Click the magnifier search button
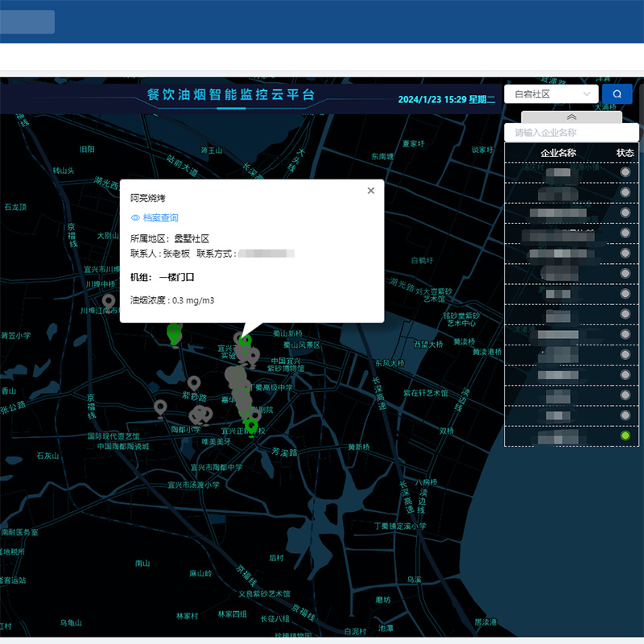644x644 pixels. (617, 94)
